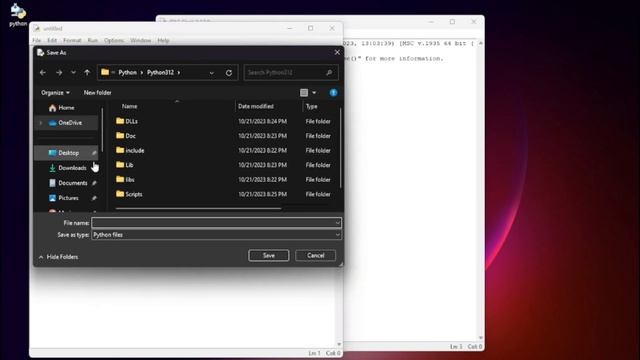Sort by Type column header

311,106
